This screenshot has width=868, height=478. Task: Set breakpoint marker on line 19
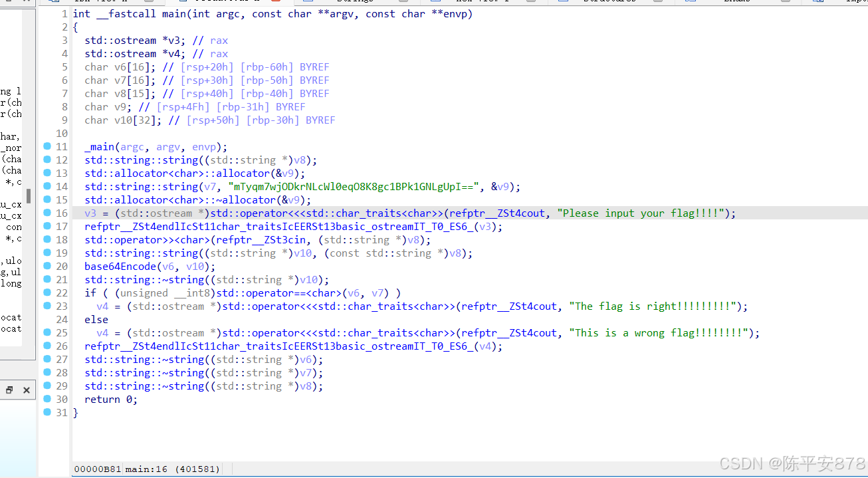click(x=47, y=253)
